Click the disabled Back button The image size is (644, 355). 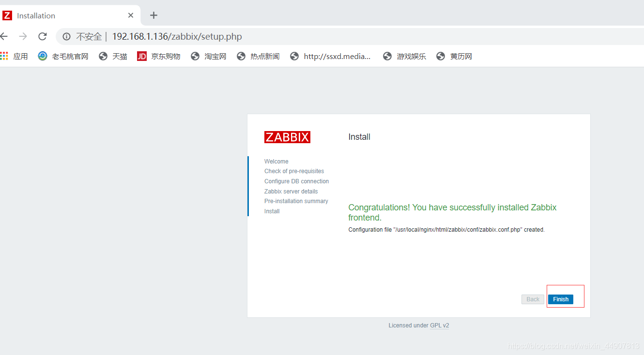pyautogui.click(x=533, y=299)
